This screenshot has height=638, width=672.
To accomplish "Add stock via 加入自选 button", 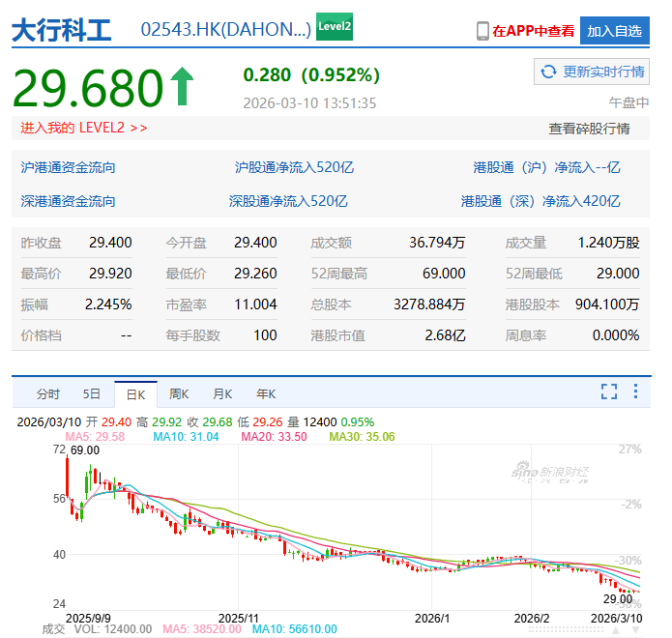I will pos(614,31).
